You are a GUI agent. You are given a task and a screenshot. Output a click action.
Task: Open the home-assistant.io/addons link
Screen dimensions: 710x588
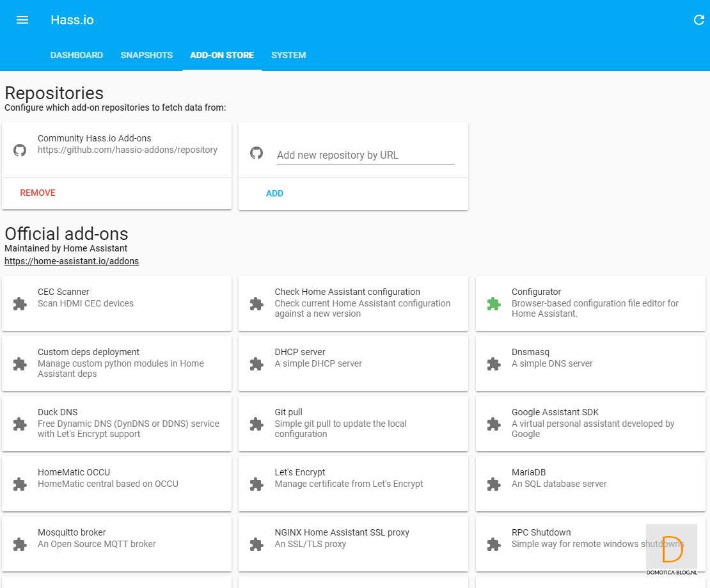72,261
